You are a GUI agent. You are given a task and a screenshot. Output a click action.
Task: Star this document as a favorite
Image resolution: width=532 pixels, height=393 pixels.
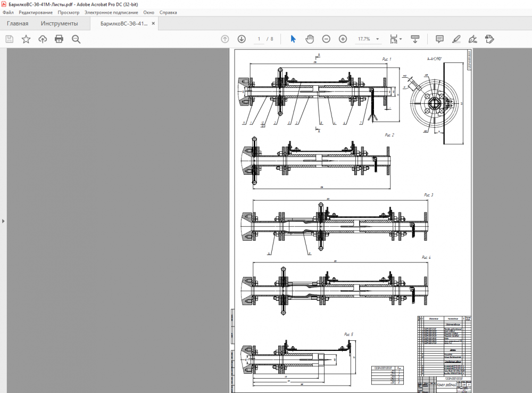26,39
